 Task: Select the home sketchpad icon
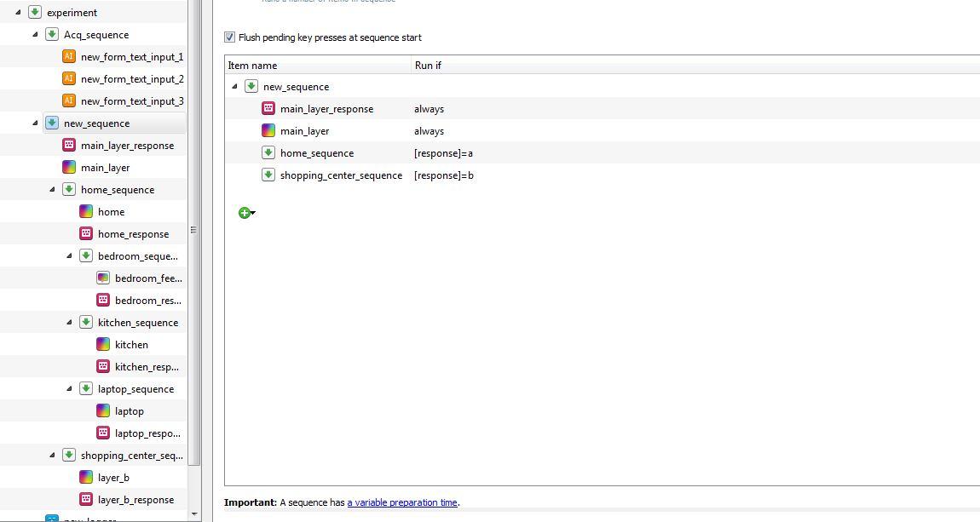pos(86,212)
